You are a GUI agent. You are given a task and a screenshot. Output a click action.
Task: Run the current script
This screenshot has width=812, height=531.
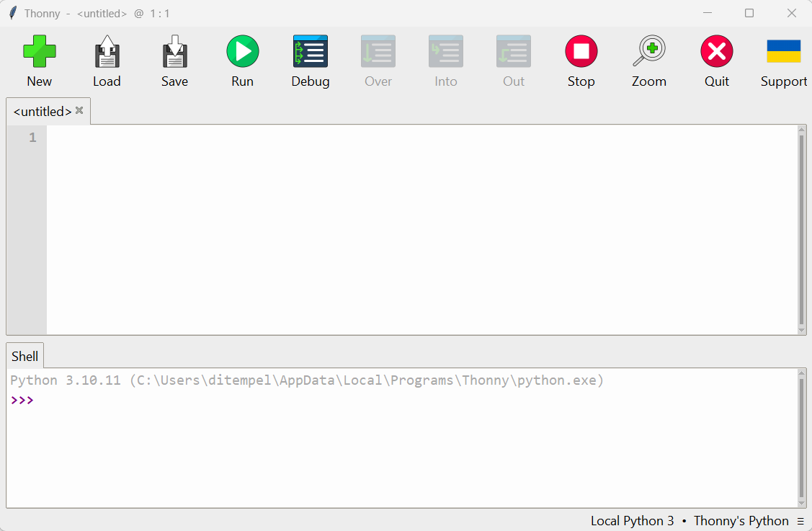242,53
